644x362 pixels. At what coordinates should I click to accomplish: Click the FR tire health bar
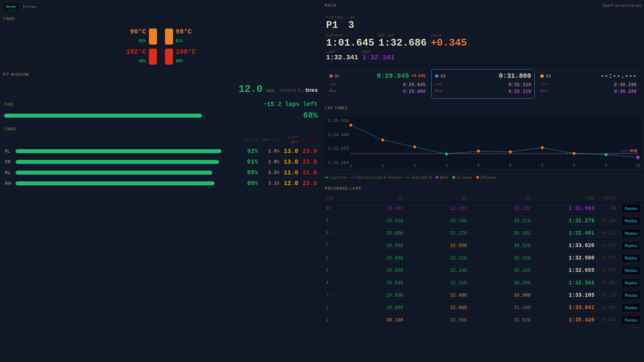117,162
